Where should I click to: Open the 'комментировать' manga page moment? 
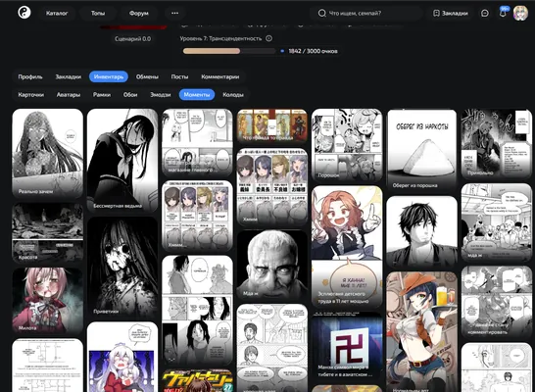coord(497,302)
